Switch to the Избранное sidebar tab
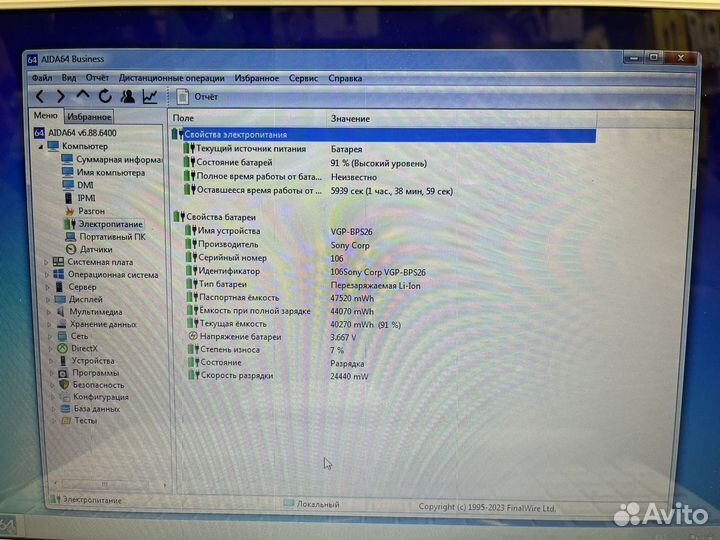Screen dimensions: 720x540 click(x=89, y=117)
